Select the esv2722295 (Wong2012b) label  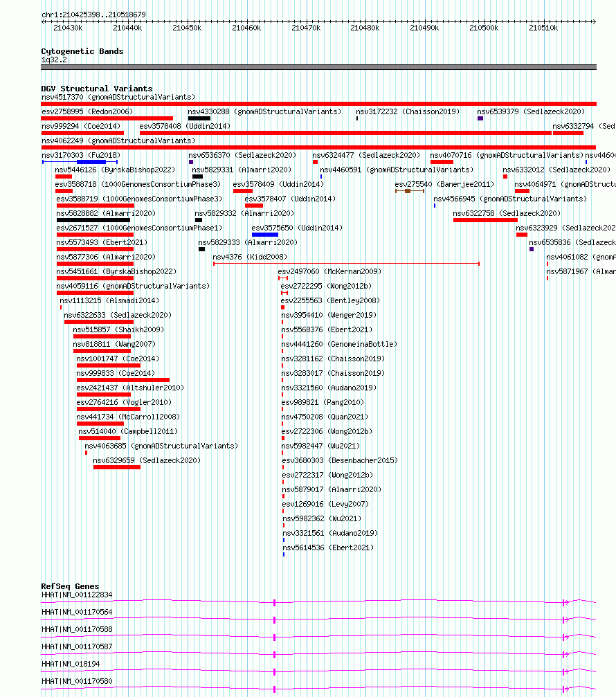coord(326,286)
